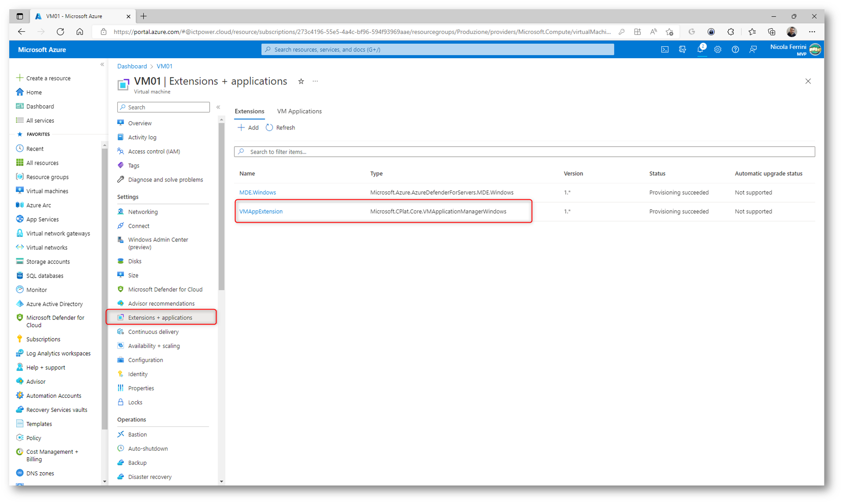Open Disks settings item
Image resolution: width=843 pixels, height=504 pixels.
(134, 261)
